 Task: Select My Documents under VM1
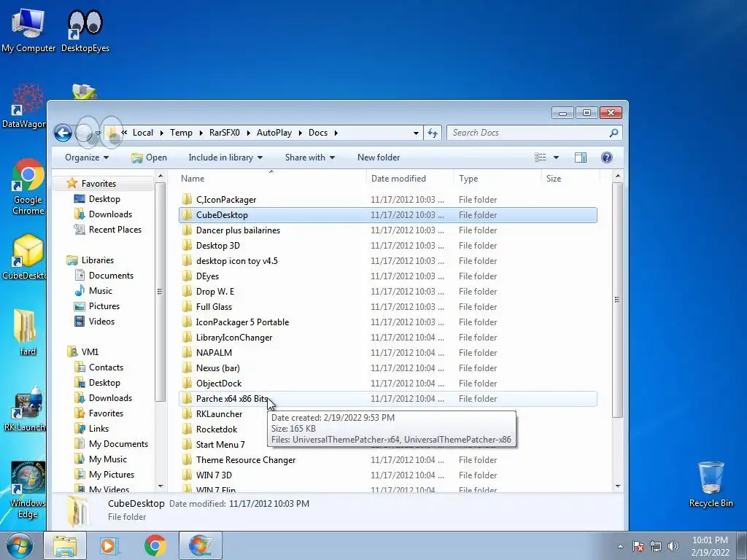coord(118,444)
